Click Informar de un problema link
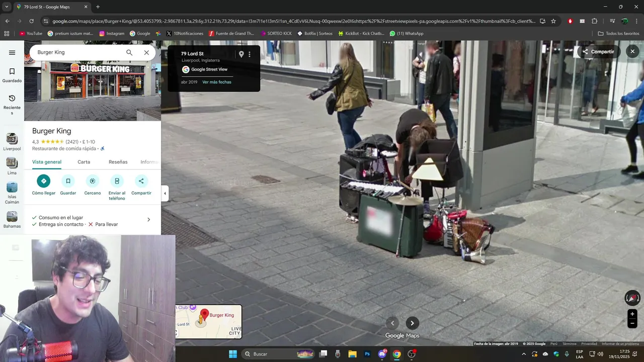The image size is (644, 362). [x=620, y=344]
